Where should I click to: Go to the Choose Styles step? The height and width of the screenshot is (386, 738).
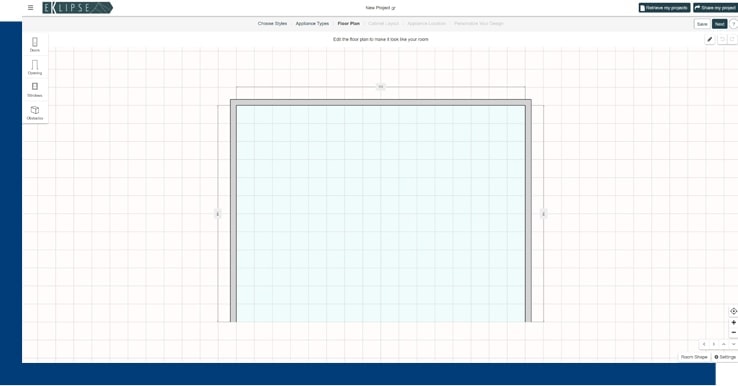(272, 24)
